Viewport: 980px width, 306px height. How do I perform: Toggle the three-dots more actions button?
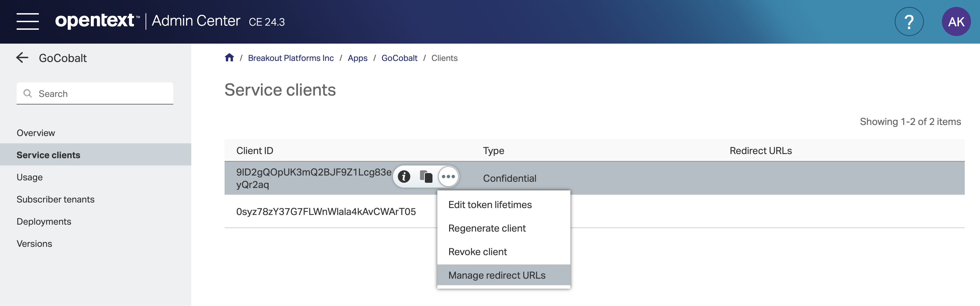coord(448,177)
